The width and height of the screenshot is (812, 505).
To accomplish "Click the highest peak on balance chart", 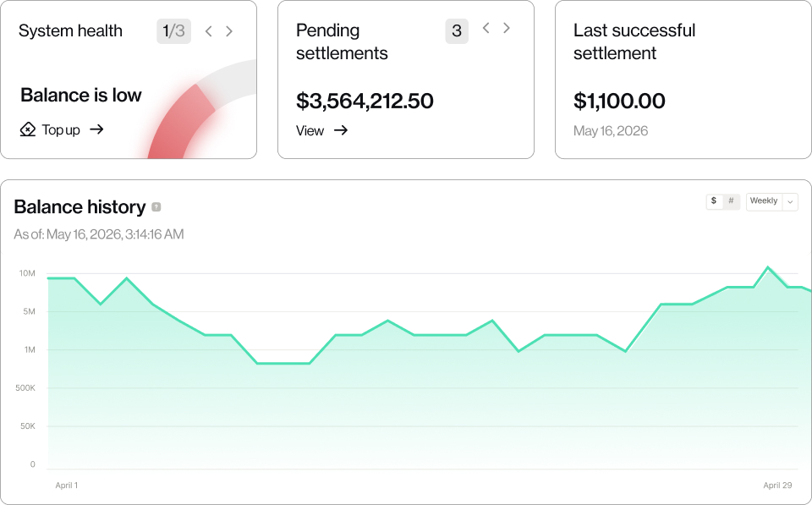I will pyautogui.click(x=767, y=268).
